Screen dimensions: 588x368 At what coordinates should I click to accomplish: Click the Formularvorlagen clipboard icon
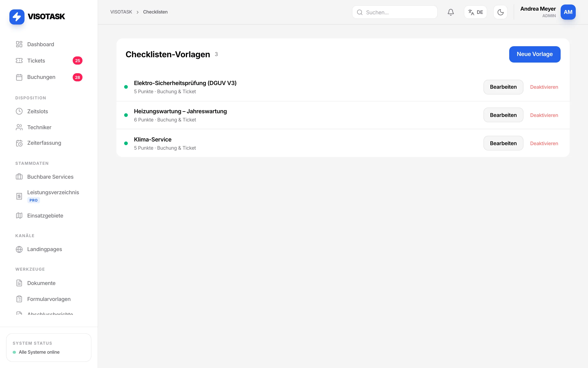click(19, 299)
